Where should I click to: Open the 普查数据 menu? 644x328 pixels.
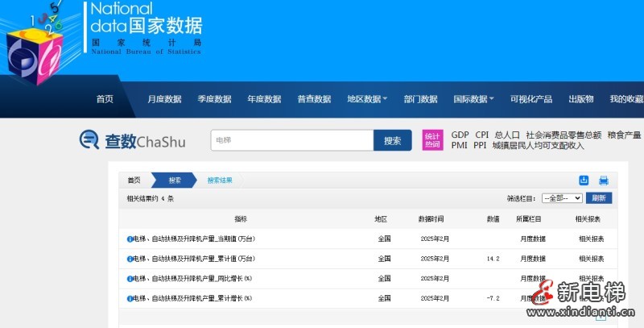pyautogui.click(x=314, y=99)
